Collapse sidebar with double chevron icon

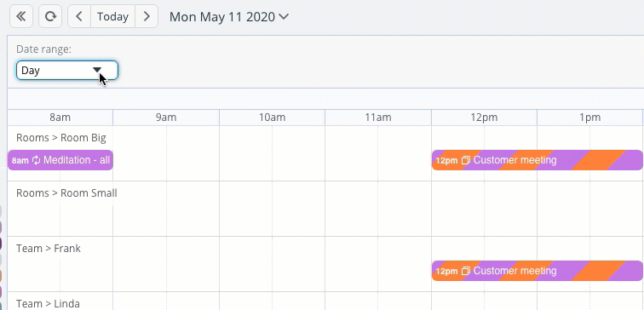(21, 16)
